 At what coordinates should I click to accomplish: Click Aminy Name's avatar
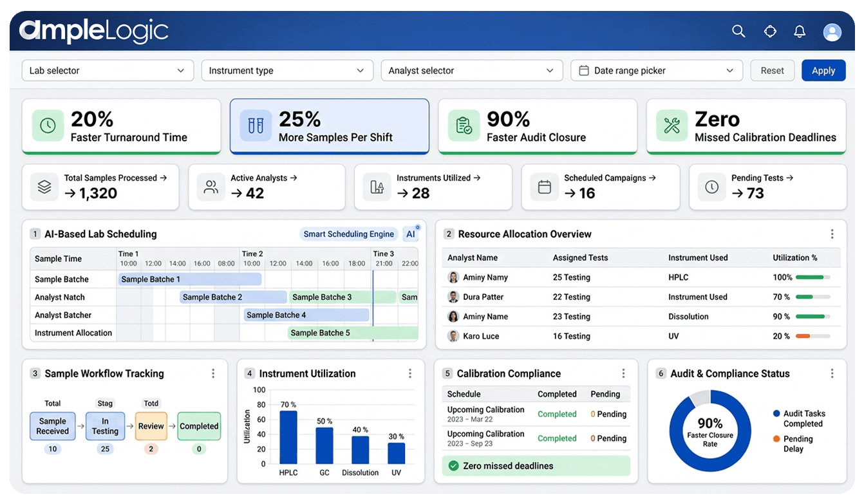point(453,317)
